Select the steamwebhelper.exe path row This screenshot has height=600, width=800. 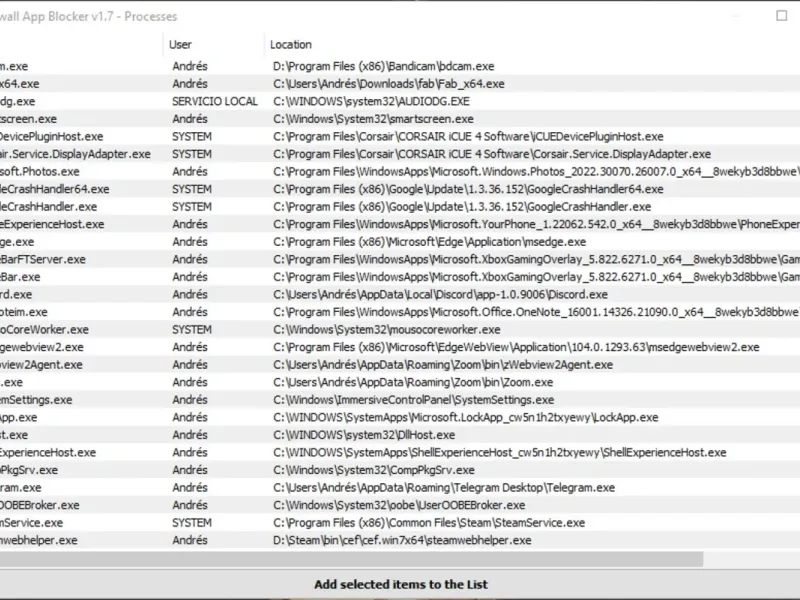point(402,540)
